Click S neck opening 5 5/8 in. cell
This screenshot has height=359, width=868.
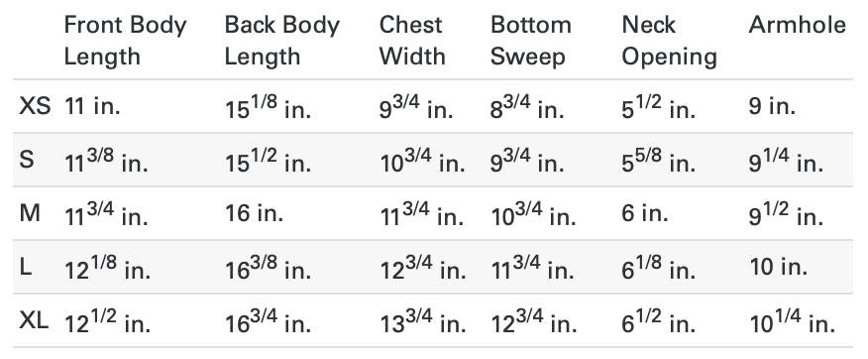point(658,160)
